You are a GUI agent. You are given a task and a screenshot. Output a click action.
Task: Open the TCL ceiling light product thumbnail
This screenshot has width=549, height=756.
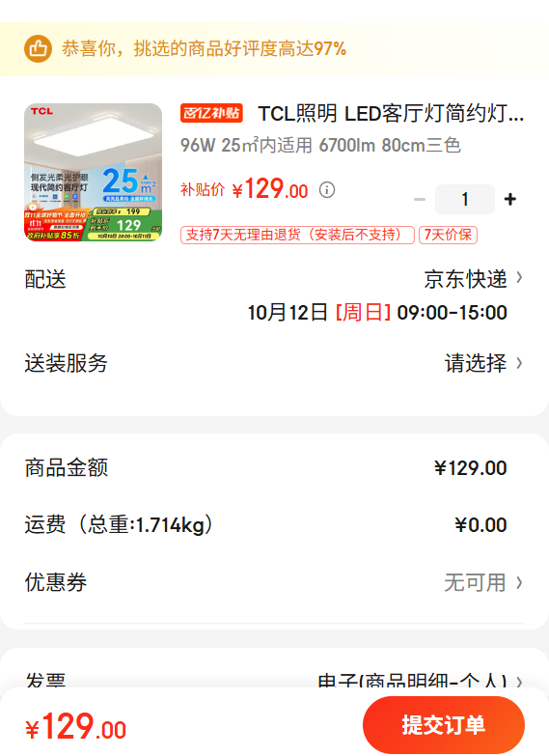93,172
